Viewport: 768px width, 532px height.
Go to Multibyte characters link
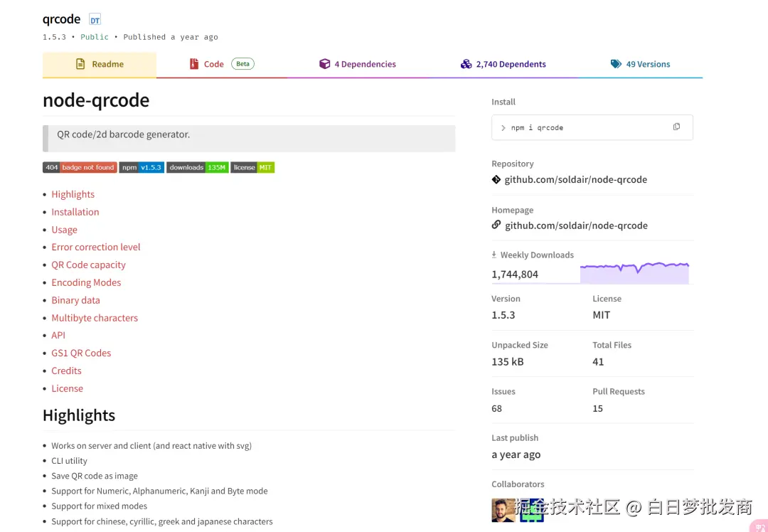point(95,318)
